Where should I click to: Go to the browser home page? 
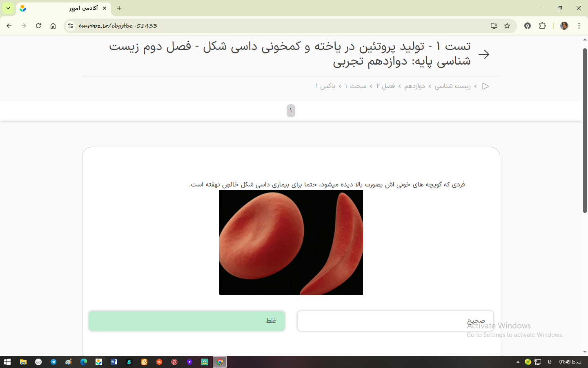53,26
